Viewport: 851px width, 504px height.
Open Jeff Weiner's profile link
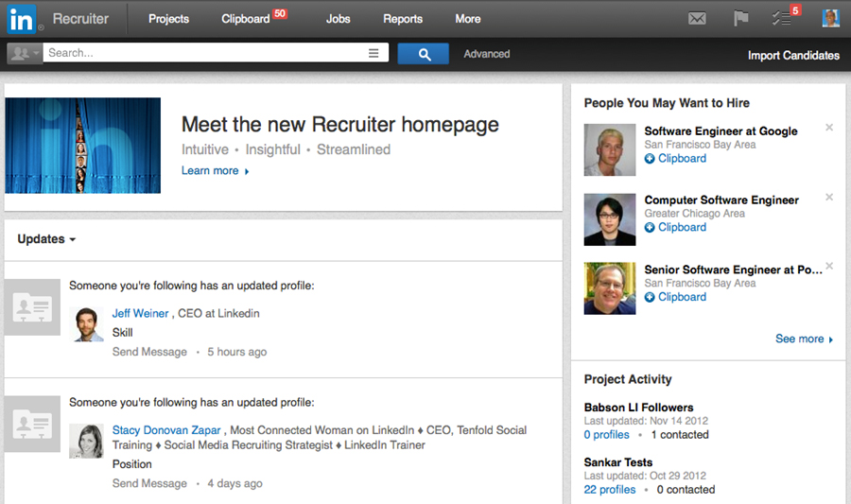(140, 314)
